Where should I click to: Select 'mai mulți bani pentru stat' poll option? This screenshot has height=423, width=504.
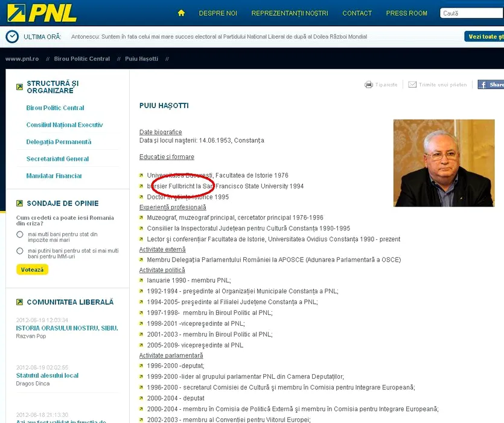20,234
